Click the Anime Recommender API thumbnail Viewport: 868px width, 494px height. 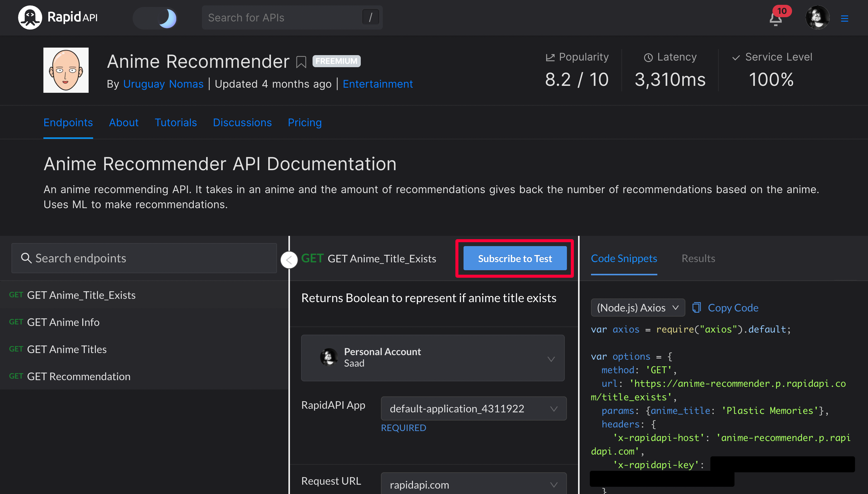(66, 70)
